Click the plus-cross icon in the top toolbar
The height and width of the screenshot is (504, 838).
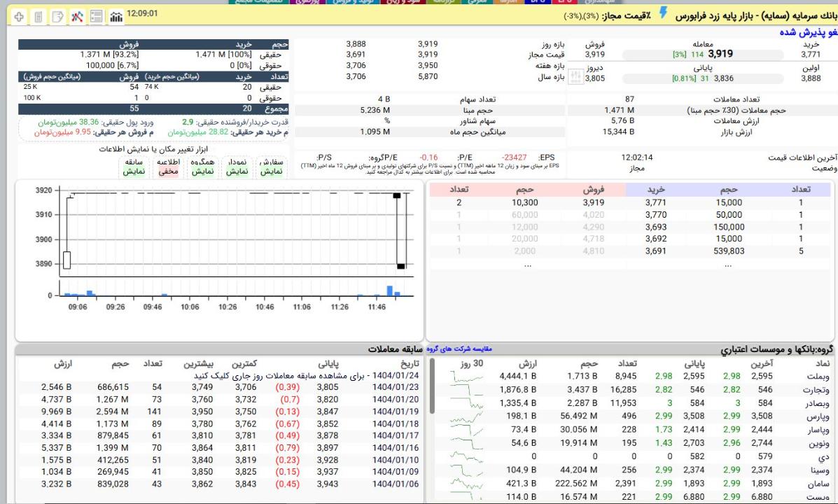point(18,16)
